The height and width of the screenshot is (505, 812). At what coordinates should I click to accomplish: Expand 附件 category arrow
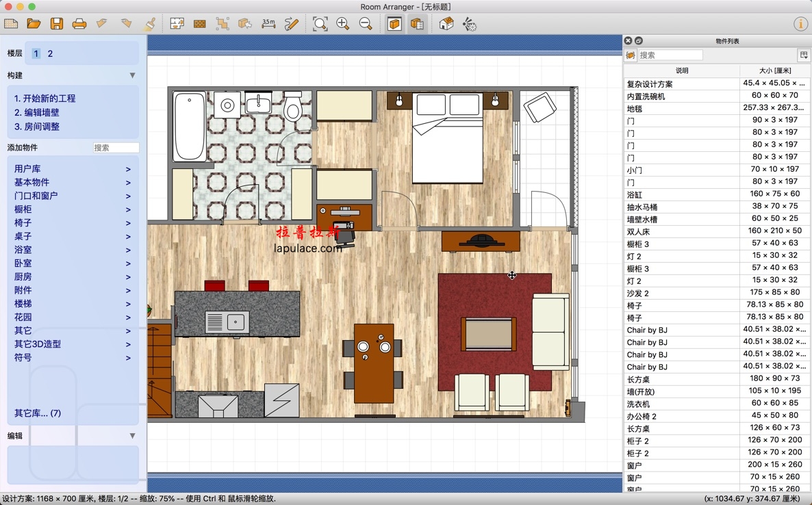[x=128, y=290]
